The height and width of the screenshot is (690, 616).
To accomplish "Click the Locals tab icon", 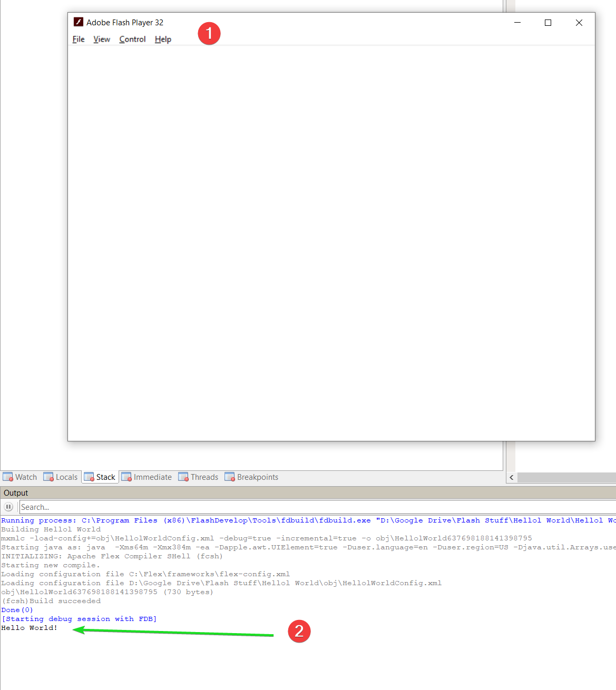I will coord(48,477).
